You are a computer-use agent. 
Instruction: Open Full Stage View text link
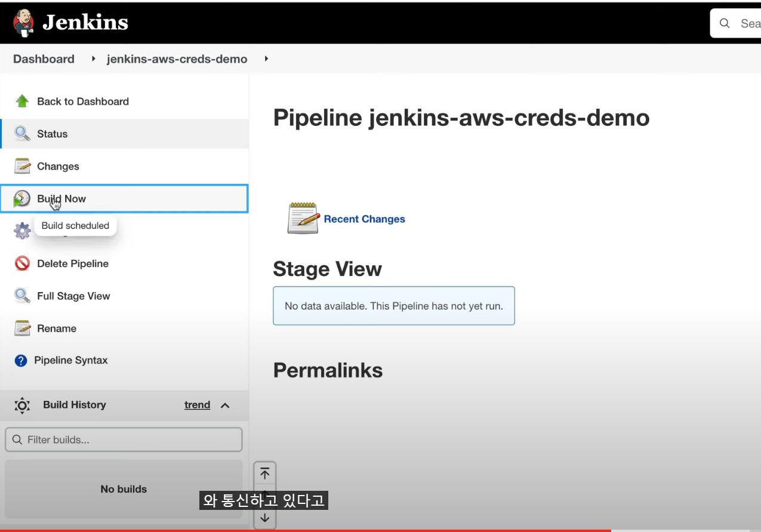[x=73, y=296]
